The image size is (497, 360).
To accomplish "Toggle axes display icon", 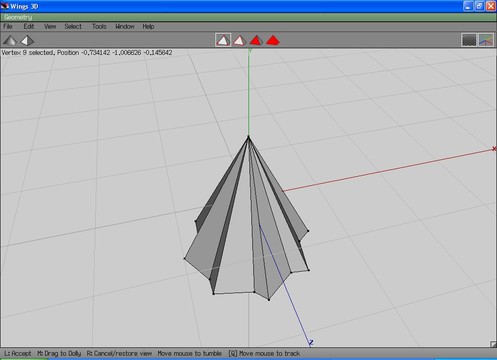I will 486,40.
